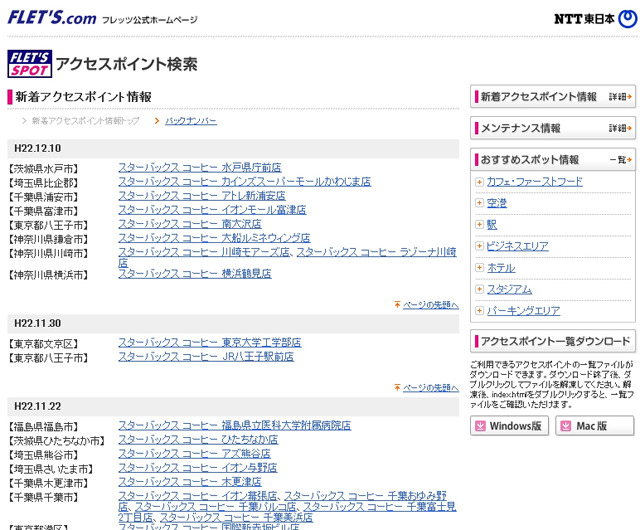
Task: Open 千葉富士見2丁目店 link
Action: (x=379, y=507)
